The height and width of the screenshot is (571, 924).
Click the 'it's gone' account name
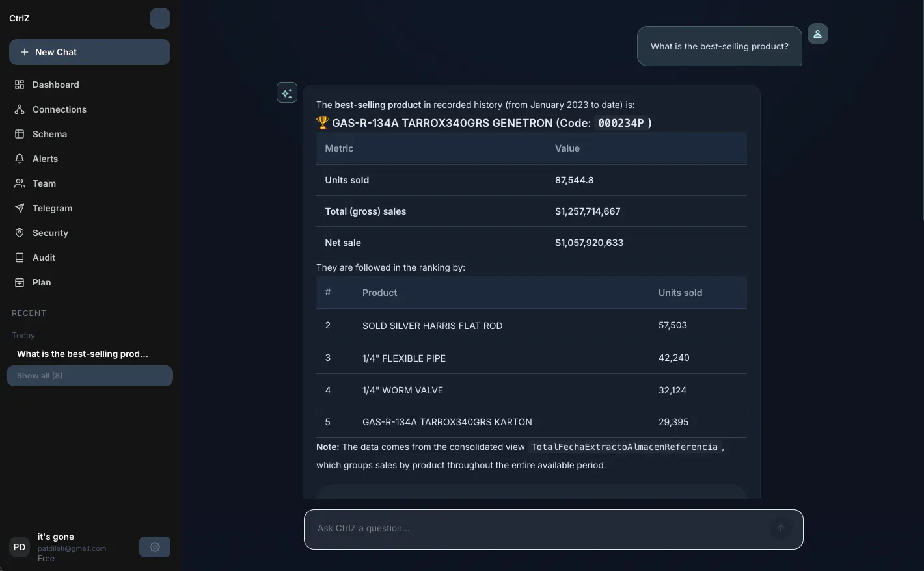coord(56,537)
